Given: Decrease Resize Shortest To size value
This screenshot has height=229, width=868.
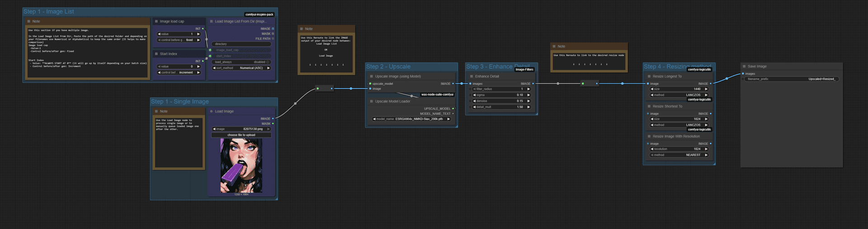Looking at the screenshot, I should click(652, 119).
